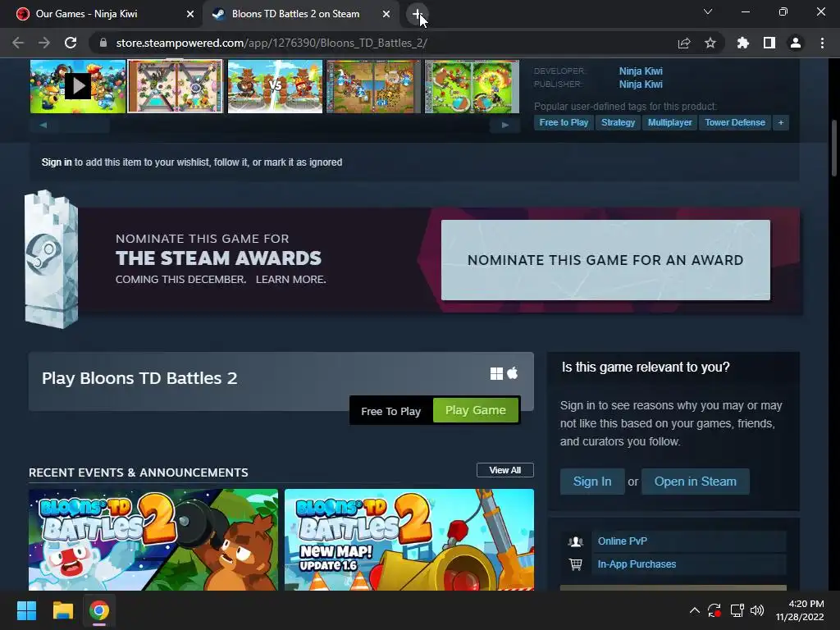Open the Chrome profile avatar
840x630 pixels.
(x=796, y=43)
